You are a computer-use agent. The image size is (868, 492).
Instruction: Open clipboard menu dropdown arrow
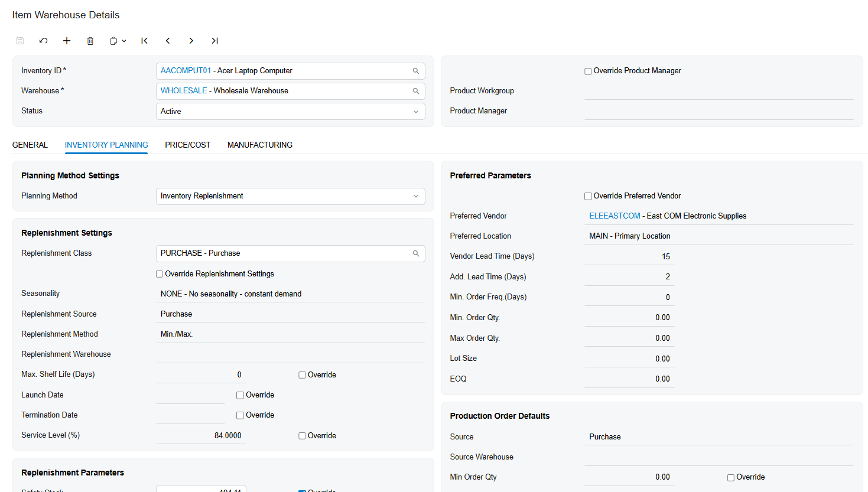coord(124,41)
